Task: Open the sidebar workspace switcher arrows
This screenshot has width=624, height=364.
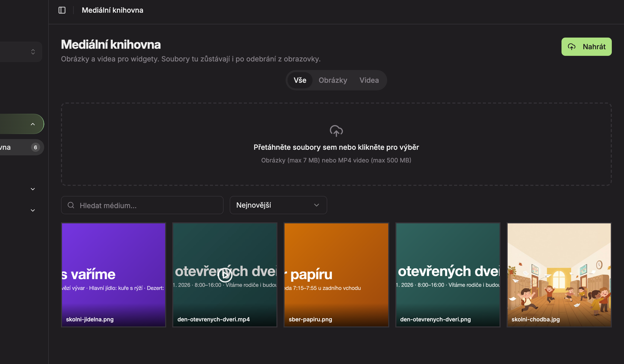Action: (33, 52)
